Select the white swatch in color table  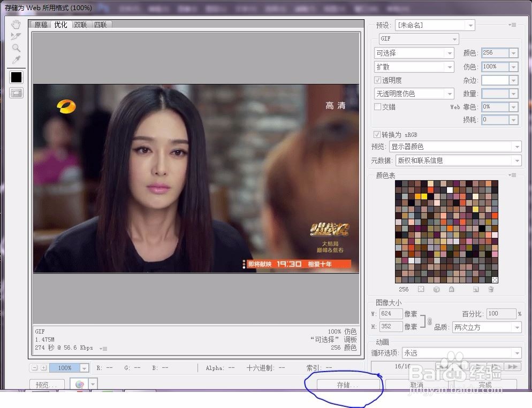point(450,190)
